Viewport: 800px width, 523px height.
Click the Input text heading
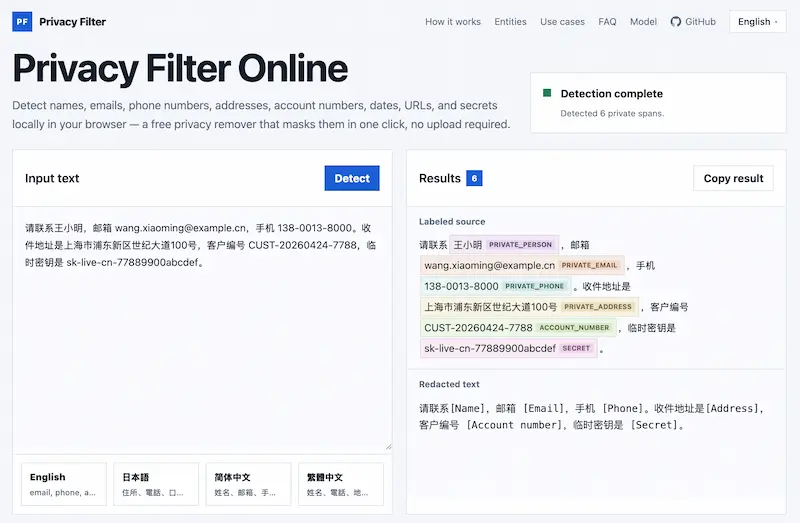(x=52, y=178)
